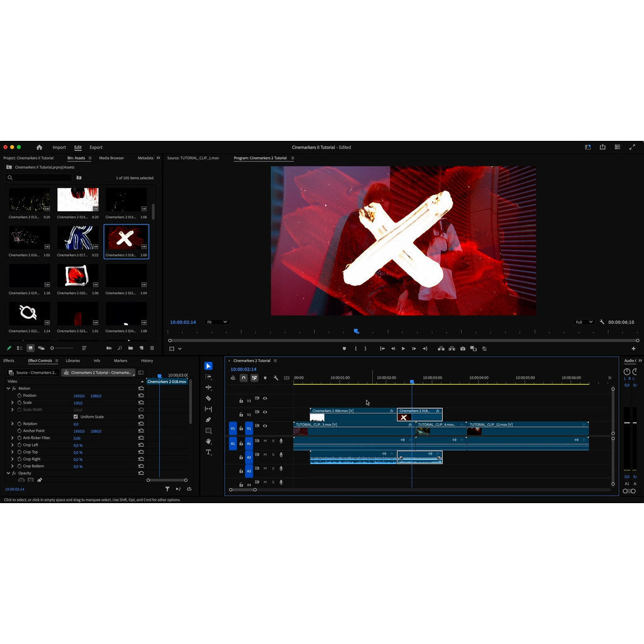Toggle Linked Selection in timeline
This screenshot has width=644, height=644.
coord(254,378)
